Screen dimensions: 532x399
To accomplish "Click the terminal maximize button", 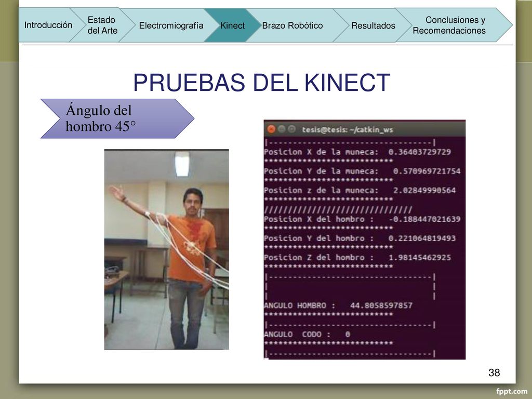I will (x=291, y=129).
